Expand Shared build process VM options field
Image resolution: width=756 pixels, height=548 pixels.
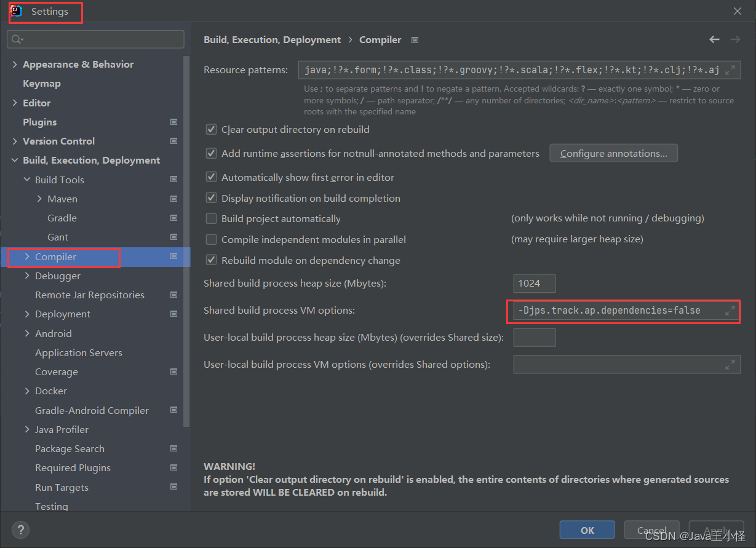coord(730,311)
